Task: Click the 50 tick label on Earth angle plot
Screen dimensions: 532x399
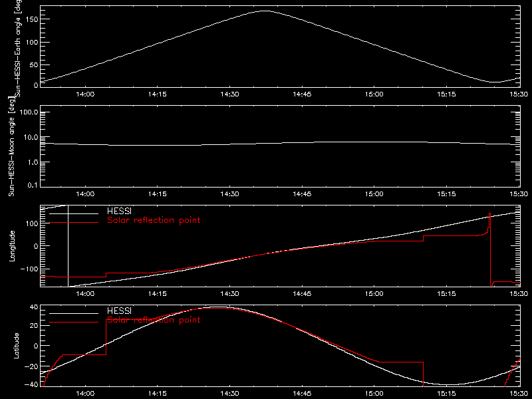Action: click(34, 65)
